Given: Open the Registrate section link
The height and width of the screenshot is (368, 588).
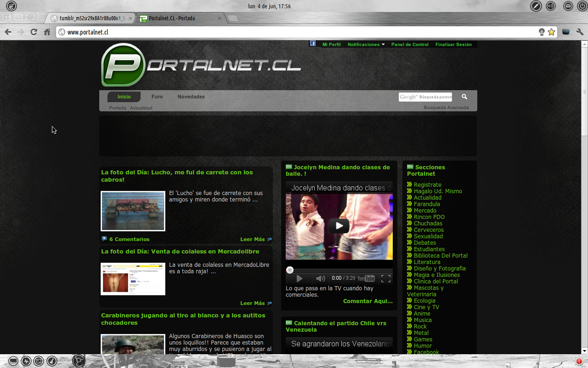Looking at the screenshot, I should click(427, 185).
